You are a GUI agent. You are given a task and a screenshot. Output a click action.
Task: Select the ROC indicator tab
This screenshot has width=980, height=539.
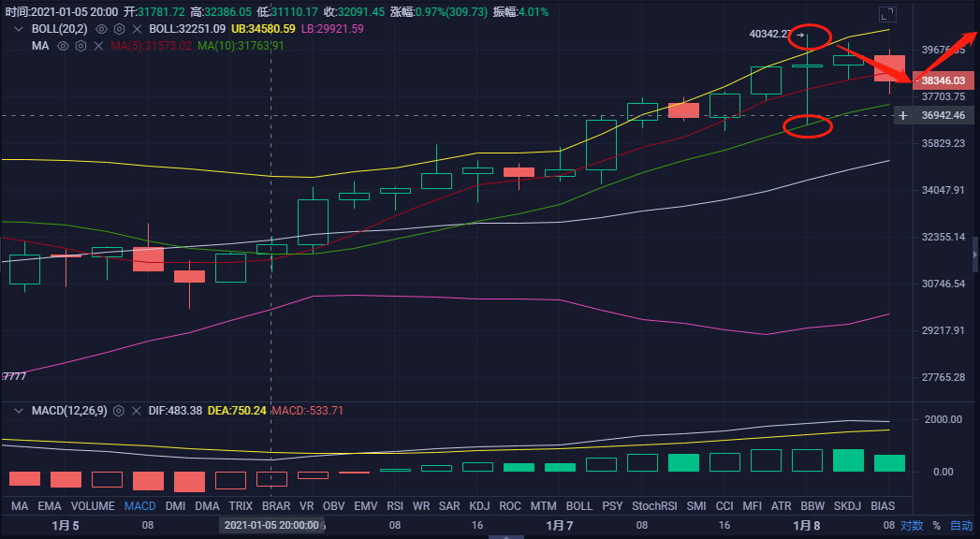(510, 506)
